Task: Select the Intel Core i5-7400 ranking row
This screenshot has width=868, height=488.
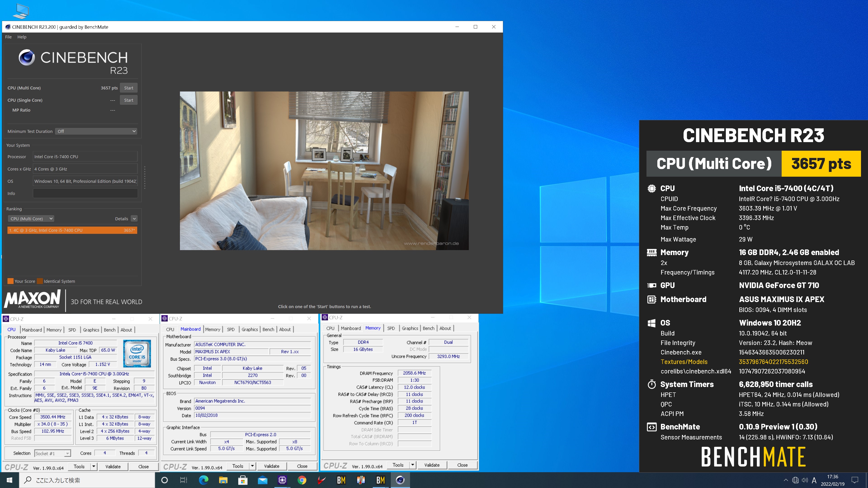Action: coord(72,230)
